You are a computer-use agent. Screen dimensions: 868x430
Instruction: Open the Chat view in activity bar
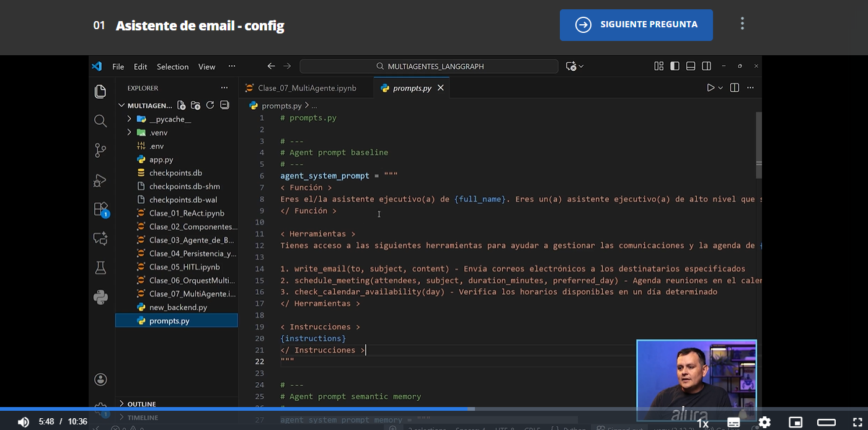[x=100, y=239]
